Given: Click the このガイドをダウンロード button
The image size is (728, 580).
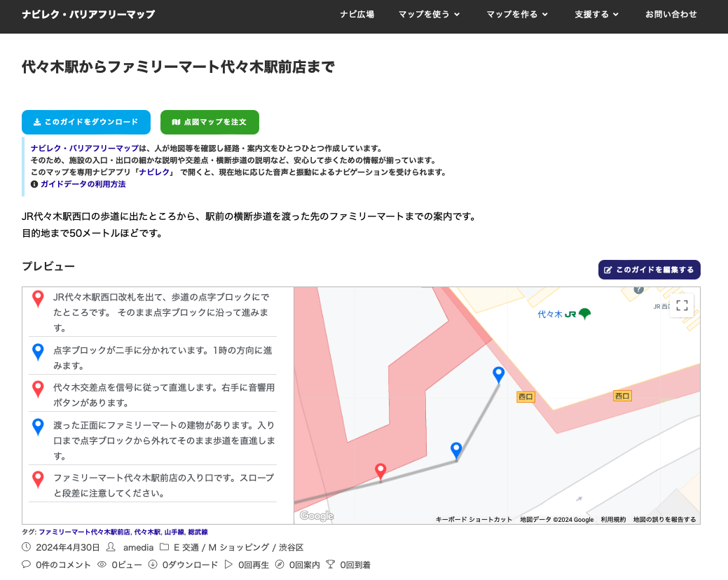Looking at the screenshot, I should point(86,122).
